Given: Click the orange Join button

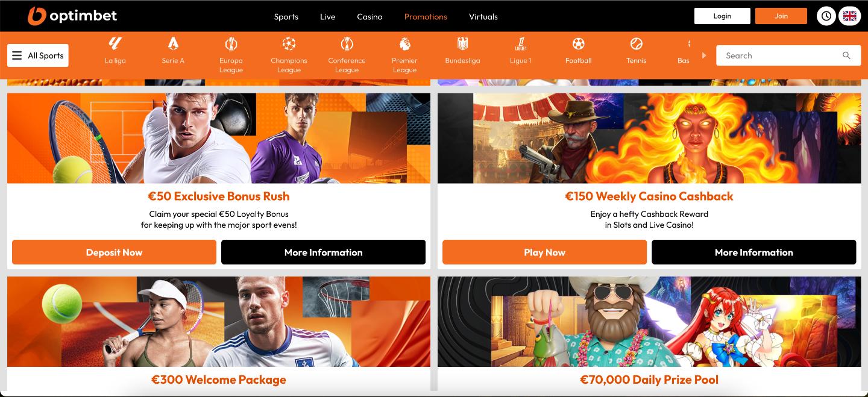Looking at the screenshot, I should click(x=781, y=16).
